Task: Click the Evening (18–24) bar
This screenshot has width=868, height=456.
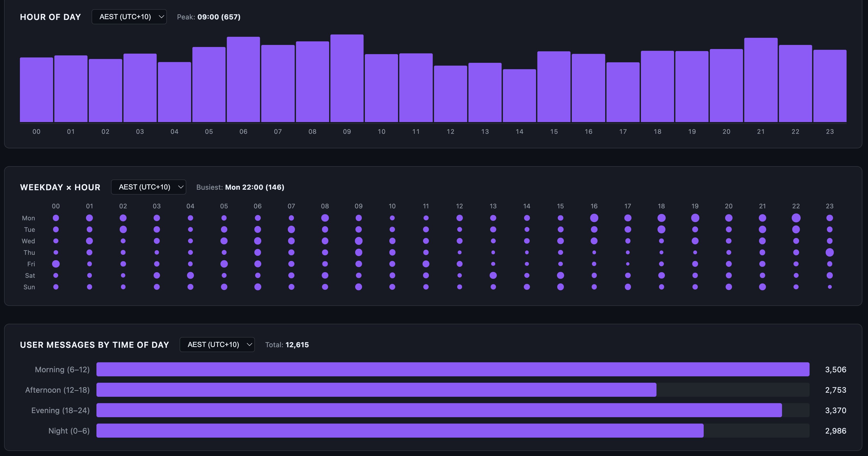Action: click(x=439, y=410)
